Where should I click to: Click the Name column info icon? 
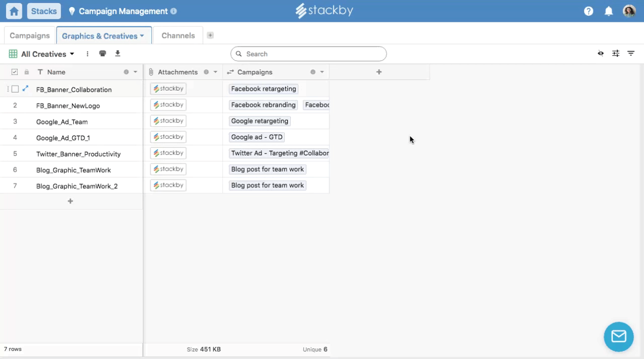click(x=126, y=72)
